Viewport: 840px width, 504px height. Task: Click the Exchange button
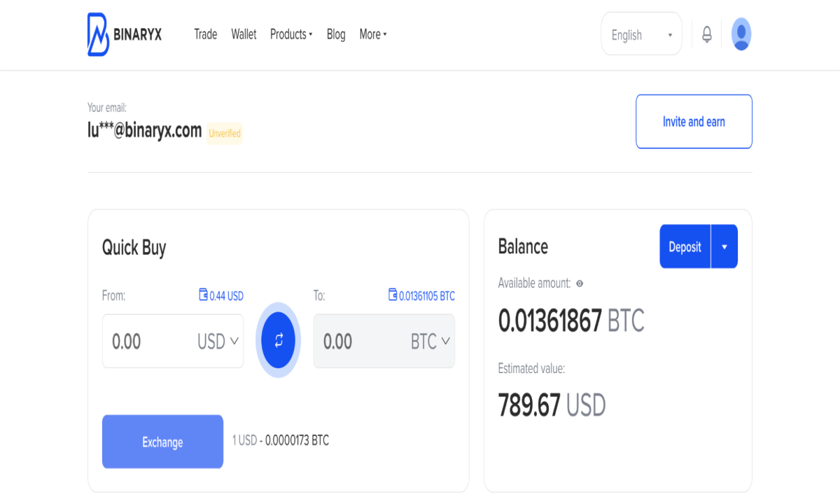point(162,442)
